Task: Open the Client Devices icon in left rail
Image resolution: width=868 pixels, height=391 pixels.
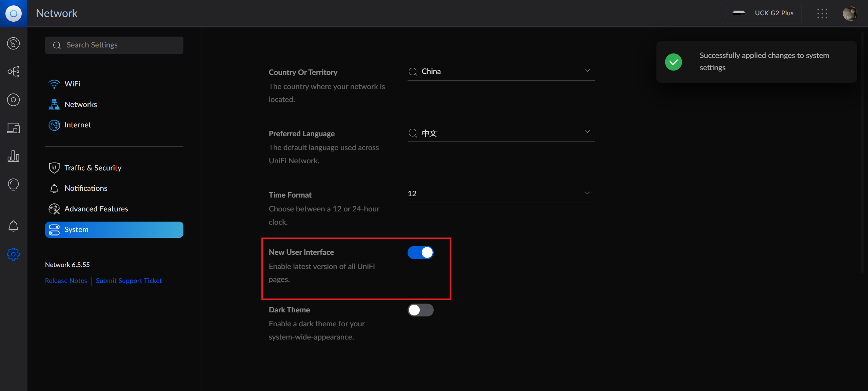Action: [13, 128]
